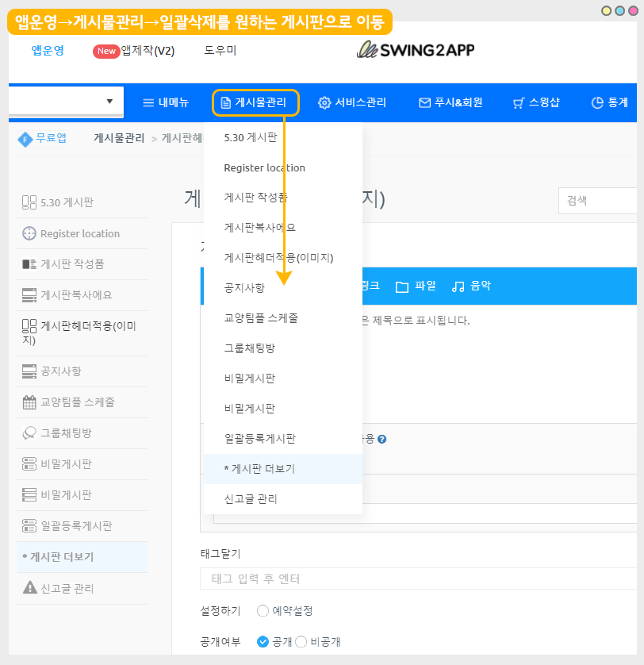The height and width of the screenshot is (665, 644).
Task: Click the chat bubble icon beside 그룹채팅방
Action: [x=29, y=433]
